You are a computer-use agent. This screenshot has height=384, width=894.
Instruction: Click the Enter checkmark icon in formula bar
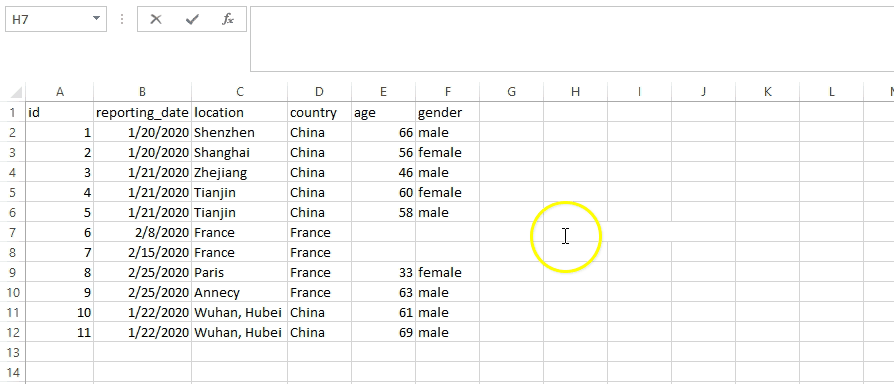(192, 19)
